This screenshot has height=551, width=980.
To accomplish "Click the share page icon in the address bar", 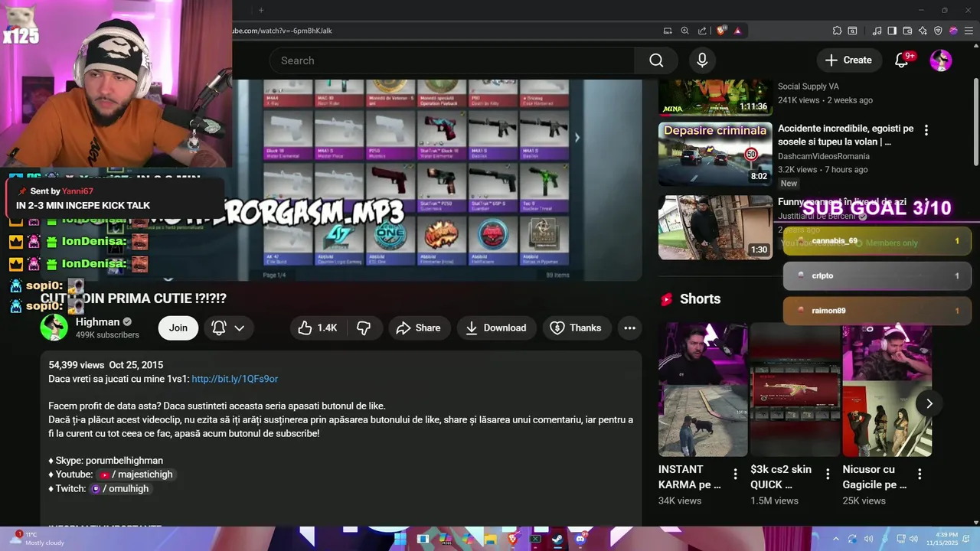I will point(702,31).
